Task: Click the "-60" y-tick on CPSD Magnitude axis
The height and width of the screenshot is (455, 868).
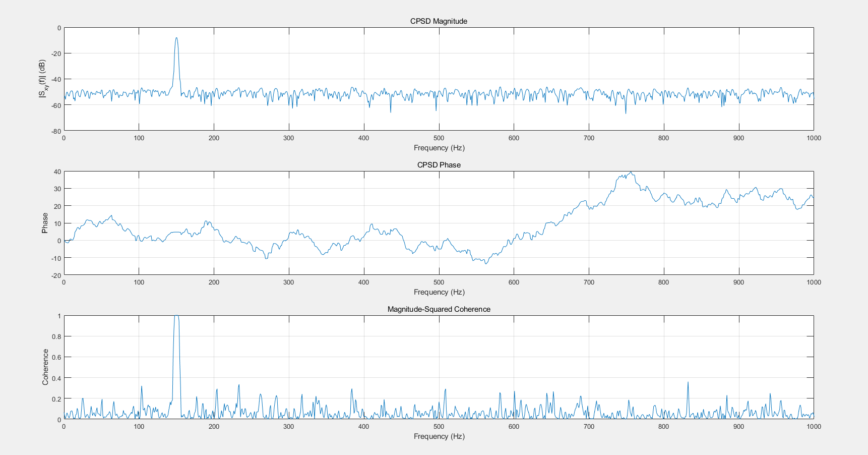Action: pyautogui.click(x=55, y=105)
